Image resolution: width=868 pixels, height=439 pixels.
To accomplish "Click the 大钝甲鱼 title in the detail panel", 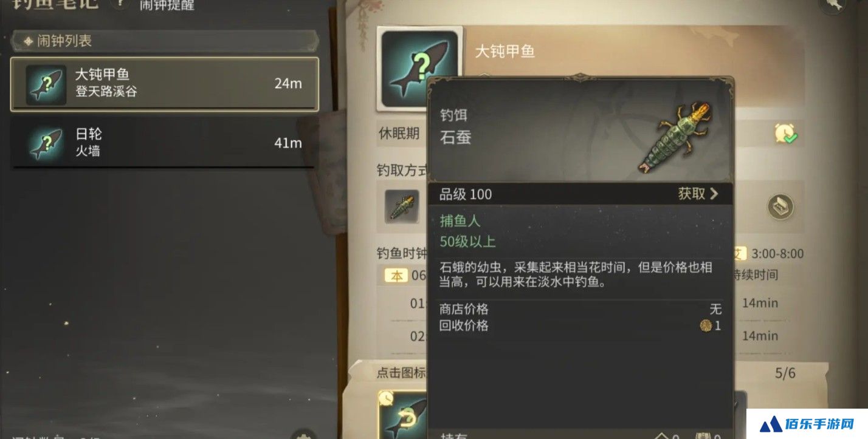I will pyautogui.click(x=505, y=51).
